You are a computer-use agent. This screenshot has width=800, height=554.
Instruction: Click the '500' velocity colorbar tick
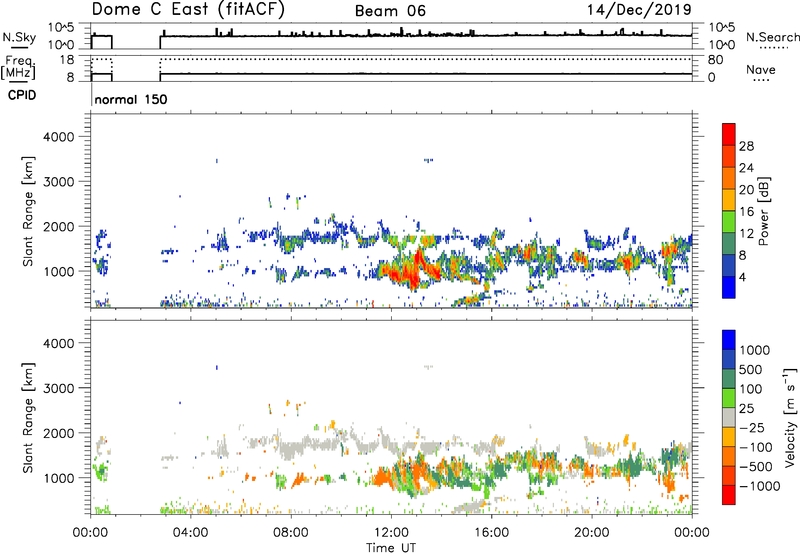(x=751, y=370)
